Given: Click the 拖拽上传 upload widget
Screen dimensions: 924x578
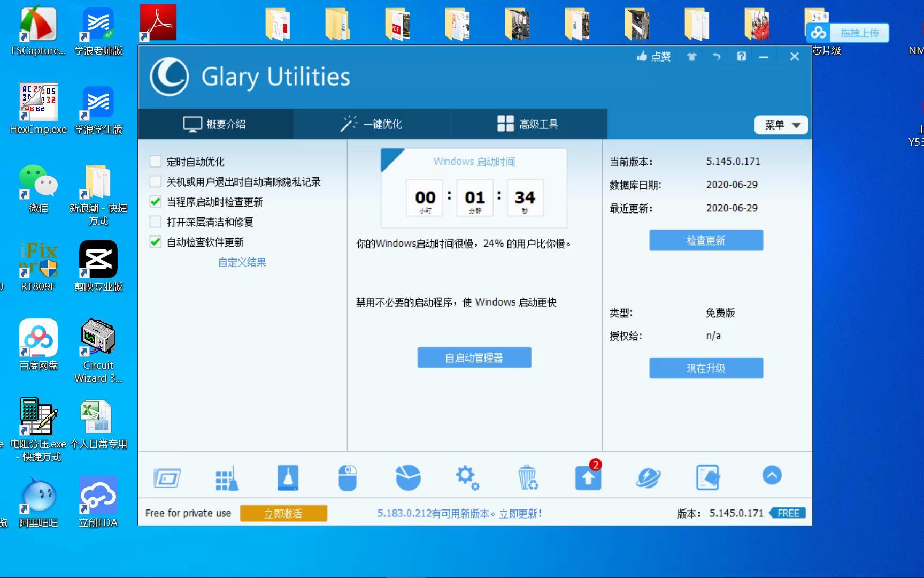Looking at the screenshot, I should 848,33.
